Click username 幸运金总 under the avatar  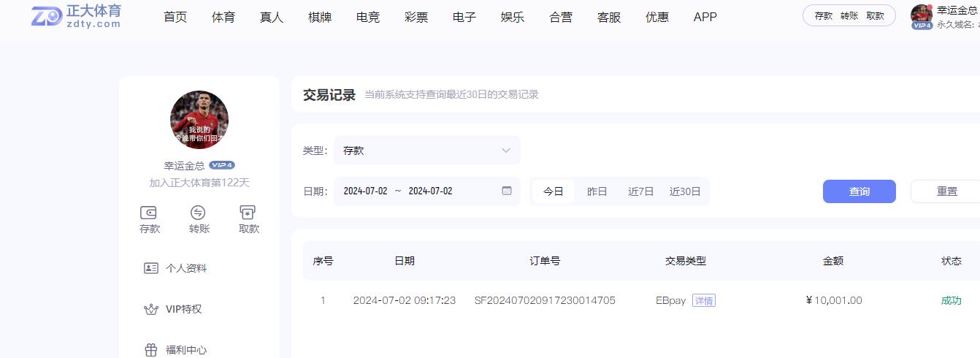point(185,166)
